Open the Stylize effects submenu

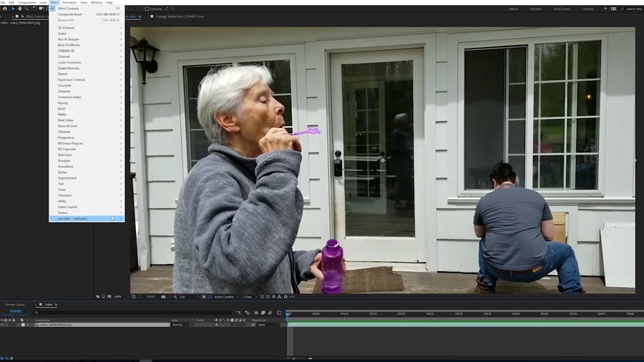coord(87,172)
